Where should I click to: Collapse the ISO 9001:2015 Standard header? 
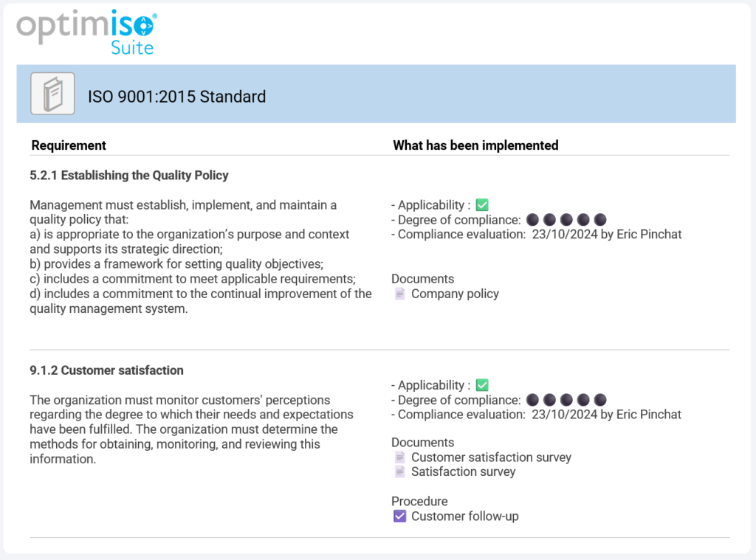[x=176, y=97]
